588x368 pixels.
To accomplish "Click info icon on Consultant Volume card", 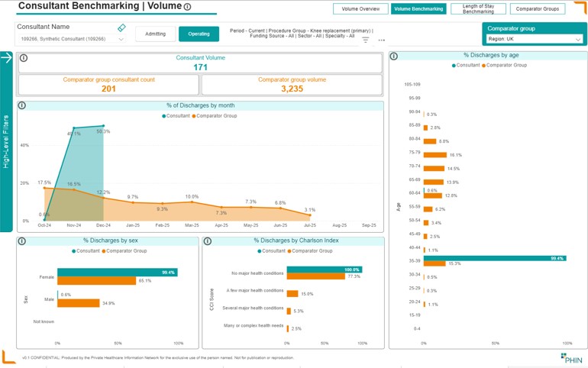I will point(24,58).
